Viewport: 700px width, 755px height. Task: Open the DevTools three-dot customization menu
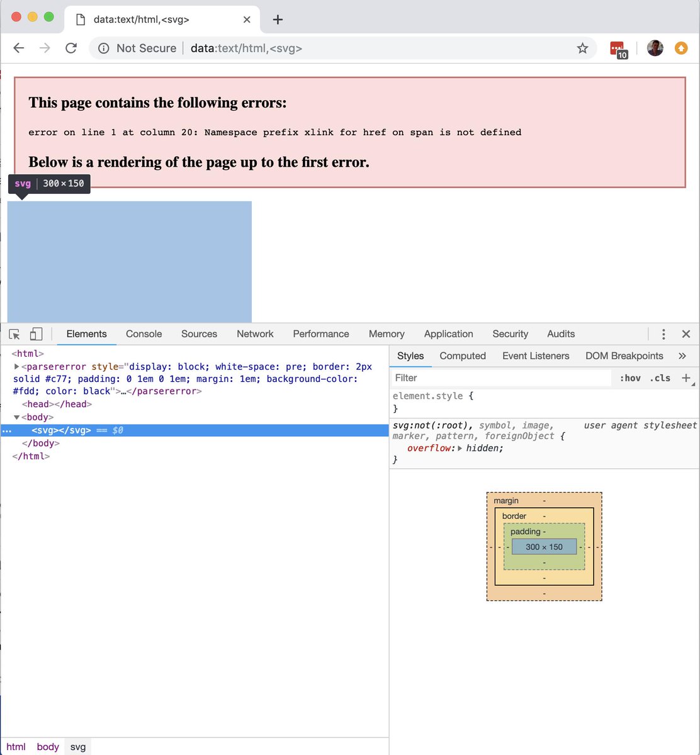[x=663, y=334]
